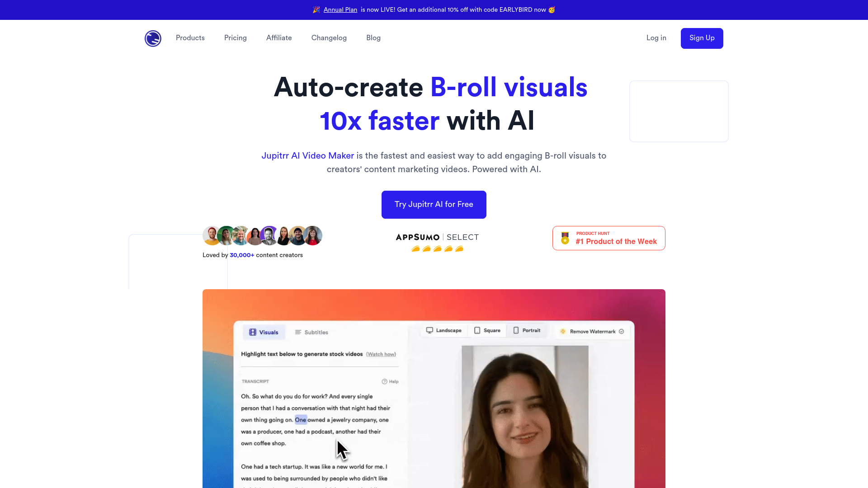Screen dimensions: 868x488
Task: Click the Visuals tab icon
Action: point(253,332)
